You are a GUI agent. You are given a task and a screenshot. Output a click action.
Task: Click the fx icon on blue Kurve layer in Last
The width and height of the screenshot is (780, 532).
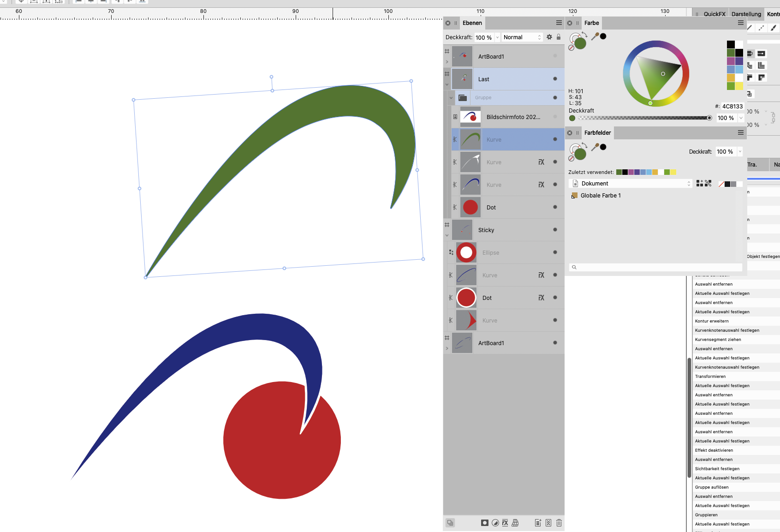542,185
